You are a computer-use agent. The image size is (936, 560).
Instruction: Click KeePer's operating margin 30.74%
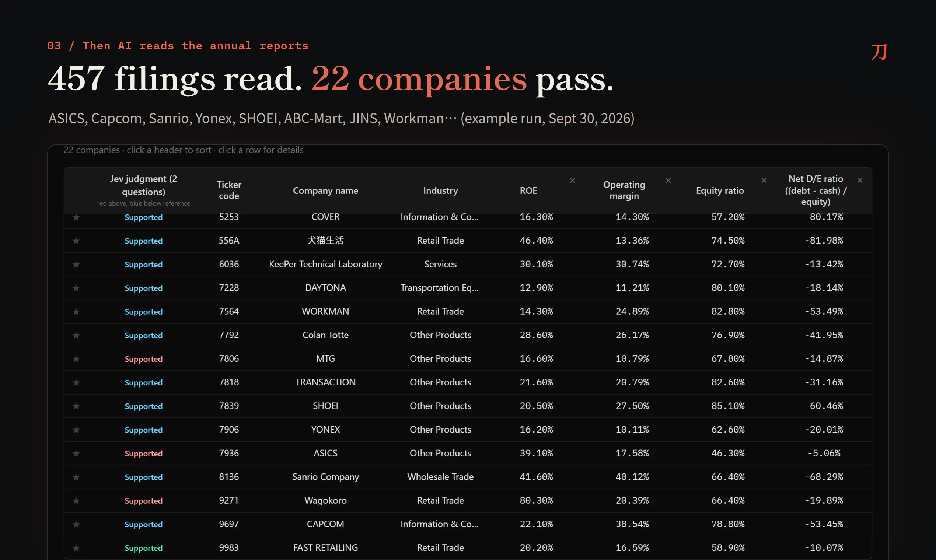pyautogui.click(x=632, y=264)
